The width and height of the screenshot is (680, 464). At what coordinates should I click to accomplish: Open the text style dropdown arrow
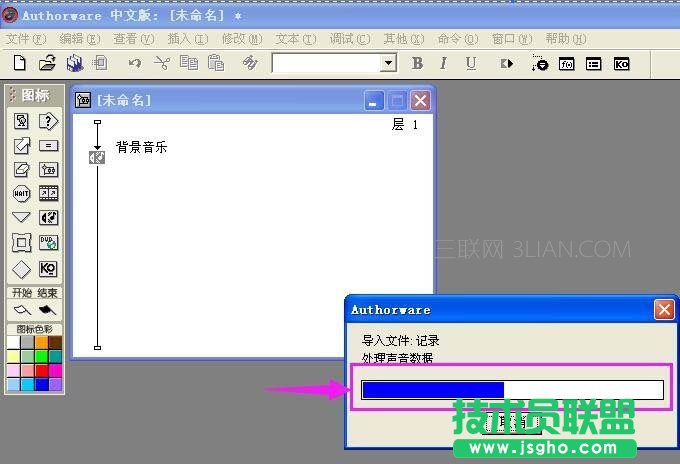pos(389,63)
